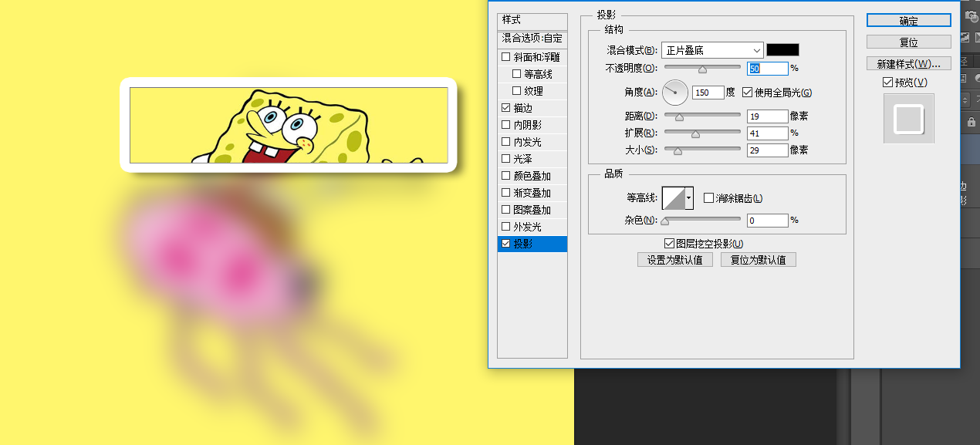
Task: Select the 图案叠加 style entry
Action: [532, 210]
